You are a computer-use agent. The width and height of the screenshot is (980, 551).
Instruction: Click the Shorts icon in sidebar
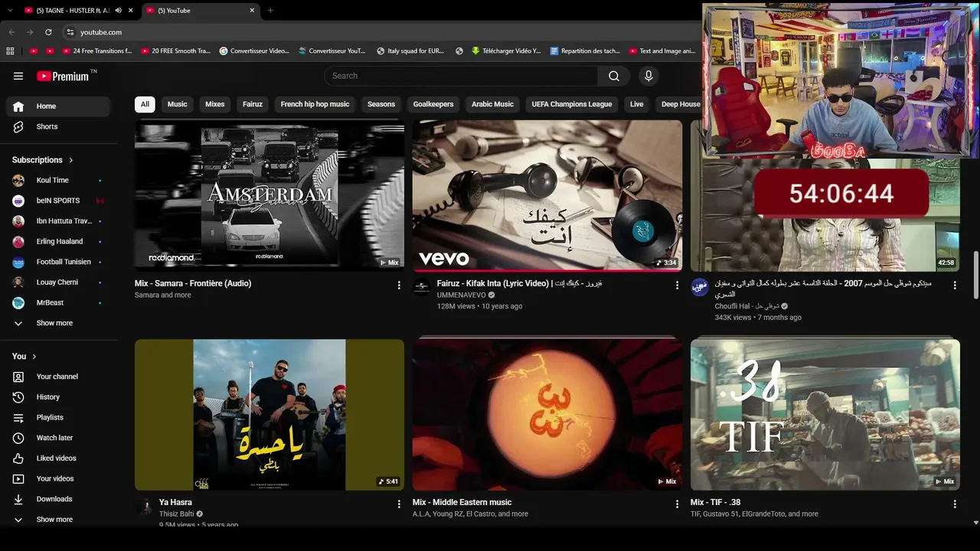(x=18, y=127)
